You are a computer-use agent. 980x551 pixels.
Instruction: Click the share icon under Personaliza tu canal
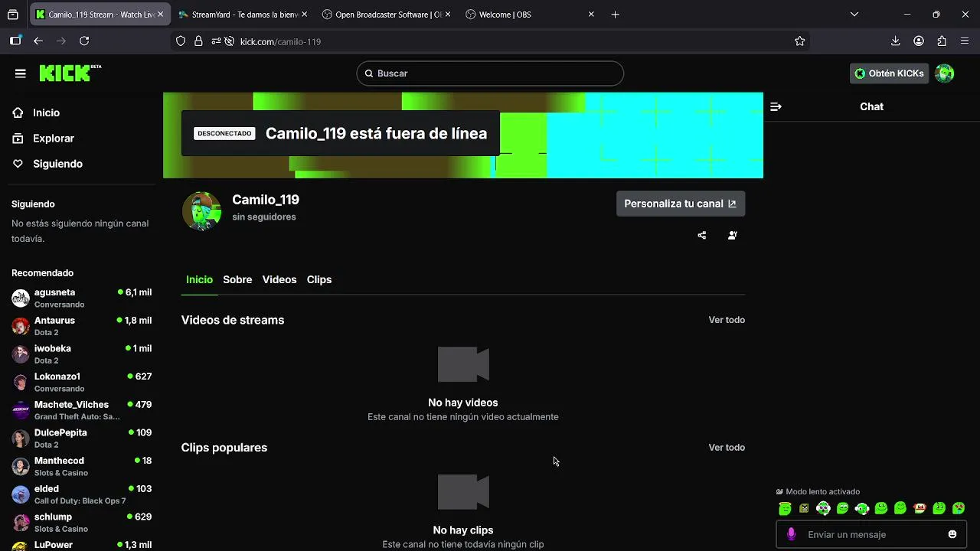pos(702,236)
